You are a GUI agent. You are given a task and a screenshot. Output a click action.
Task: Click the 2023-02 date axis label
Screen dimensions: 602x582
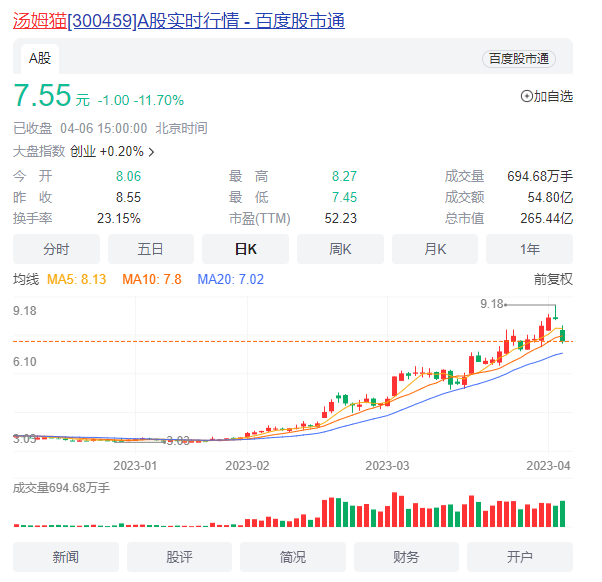(247, 466)
